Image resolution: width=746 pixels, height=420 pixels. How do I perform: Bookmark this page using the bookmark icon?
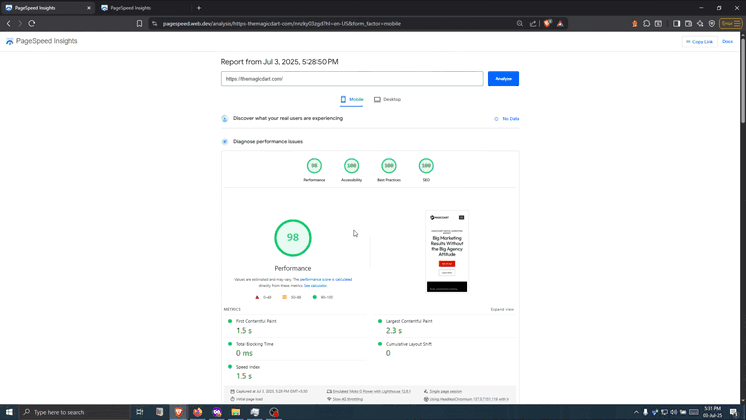(x=139, y=23)
